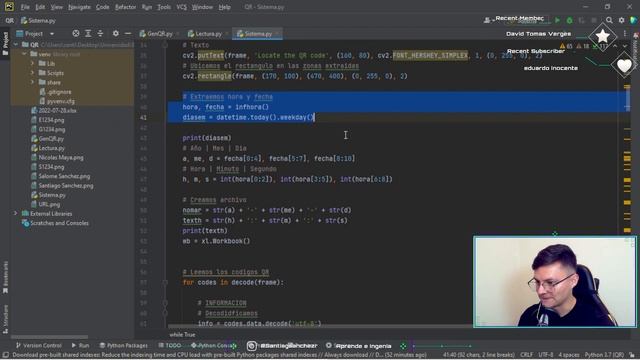The width and height of the screenshot is (640, 360).
Task: Click UTF-8 encoding in status bar
Action: tap(546, 355)
